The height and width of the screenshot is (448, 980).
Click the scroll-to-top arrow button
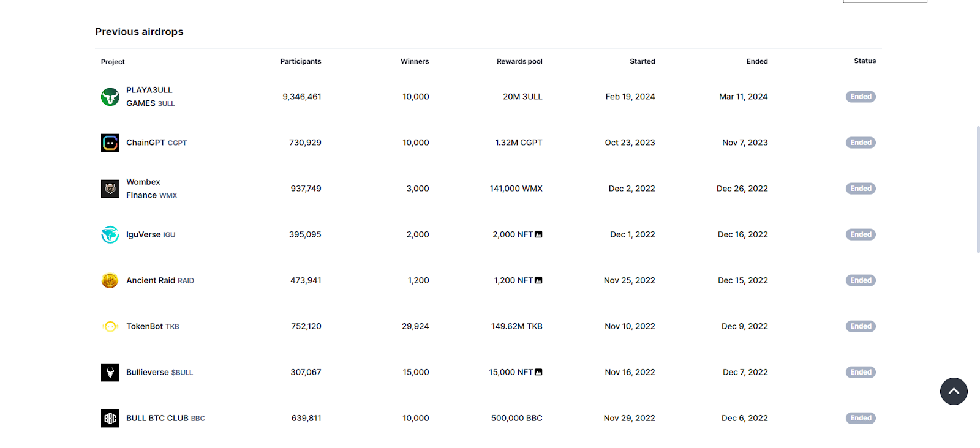[954, 391]
